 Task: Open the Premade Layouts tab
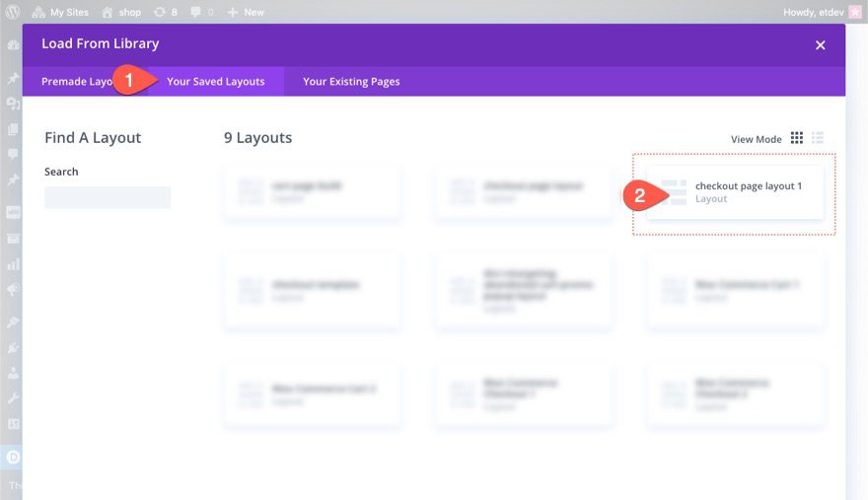pyautogui.click(x=78, y=82)
